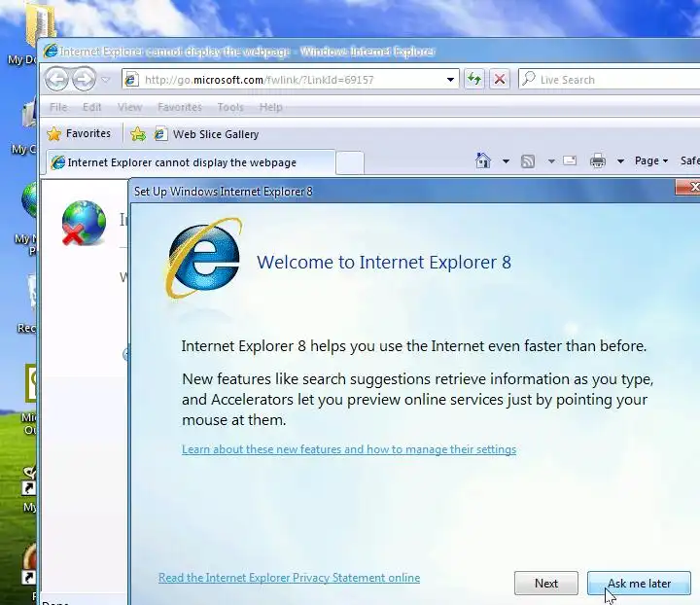Click the Read Mail envelope icon

coord(570,160)
